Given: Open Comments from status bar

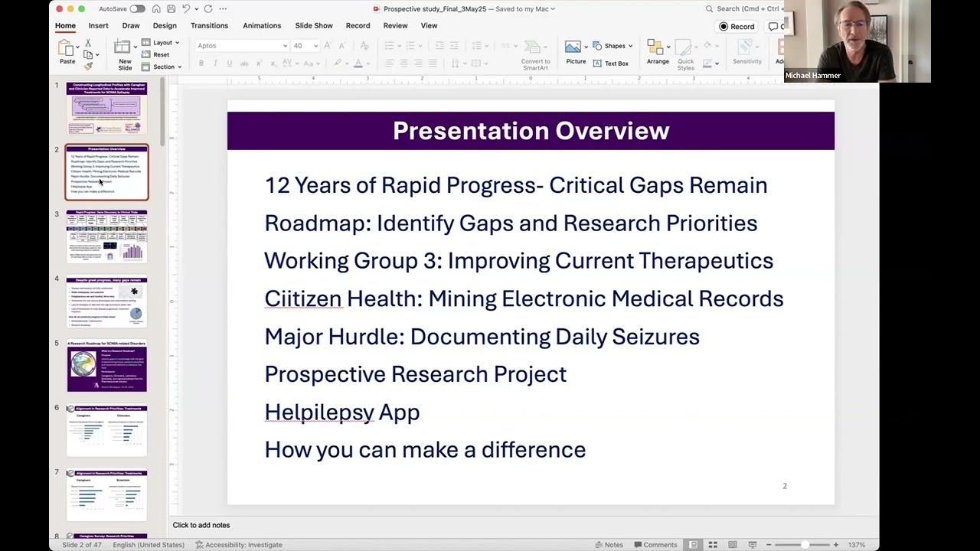Looking at the screenshot, I should [x=655, y=545].
